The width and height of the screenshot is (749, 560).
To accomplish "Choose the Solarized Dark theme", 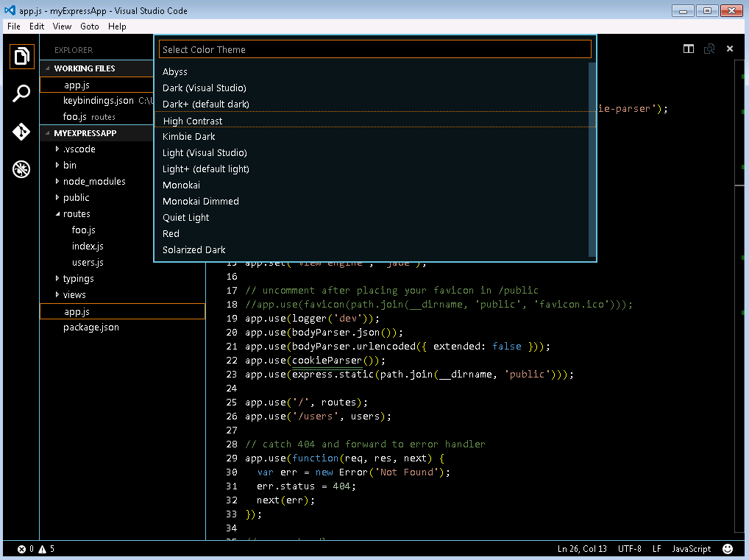I will point(194,250).
